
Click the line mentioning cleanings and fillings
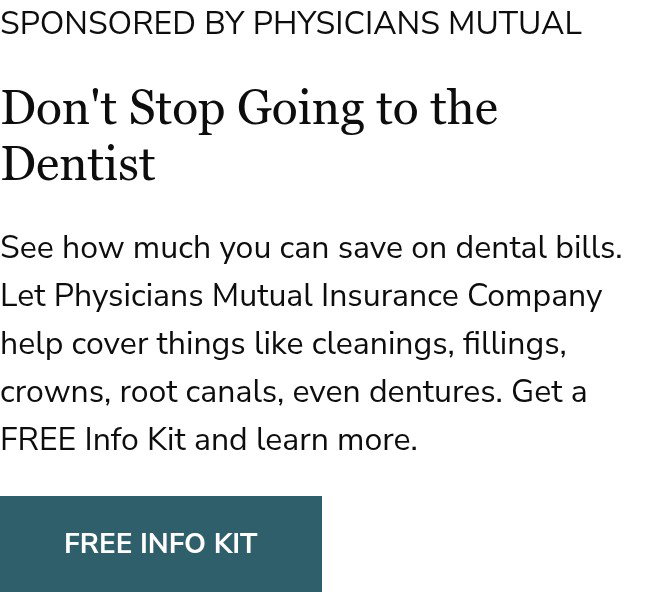pos(283,344)
